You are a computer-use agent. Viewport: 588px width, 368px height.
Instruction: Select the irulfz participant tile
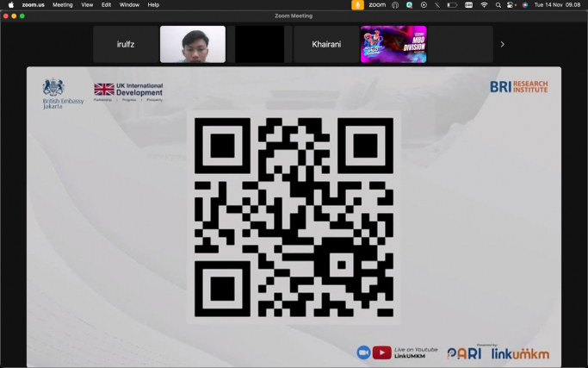[126, 44]
